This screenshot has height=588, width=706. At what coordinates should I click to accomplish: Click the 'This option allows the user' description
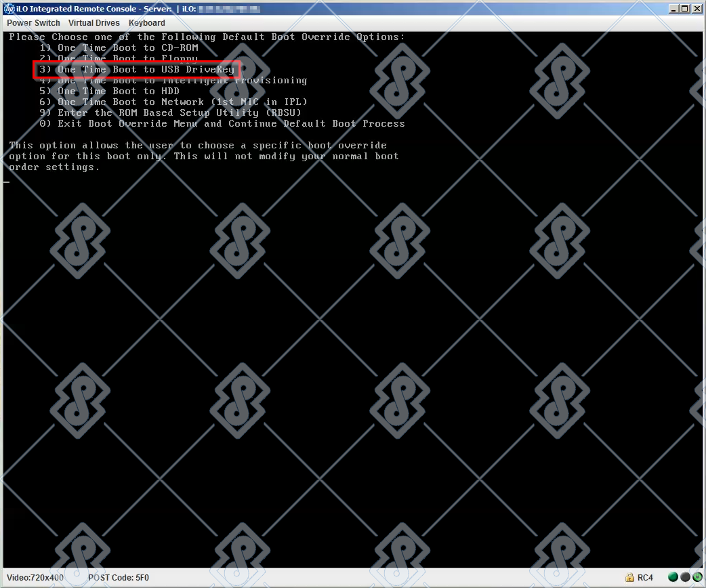tap(204, 156)
